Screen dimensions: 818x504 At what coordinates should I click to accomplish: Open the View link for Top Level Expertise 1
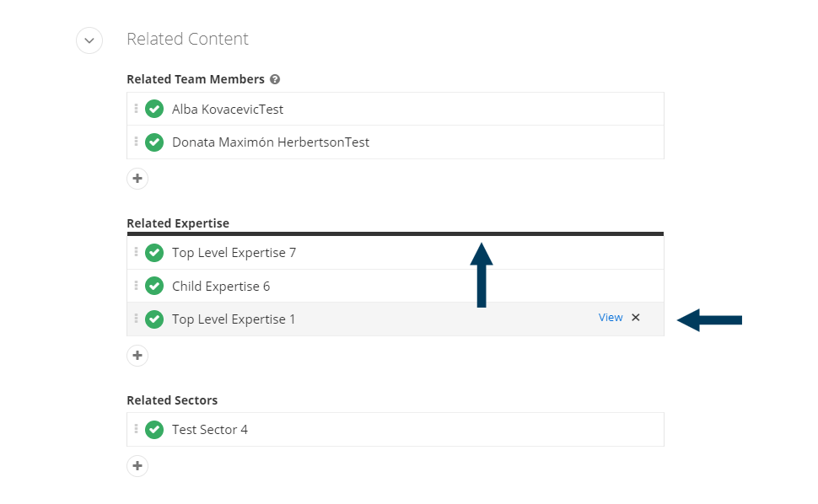611,318
